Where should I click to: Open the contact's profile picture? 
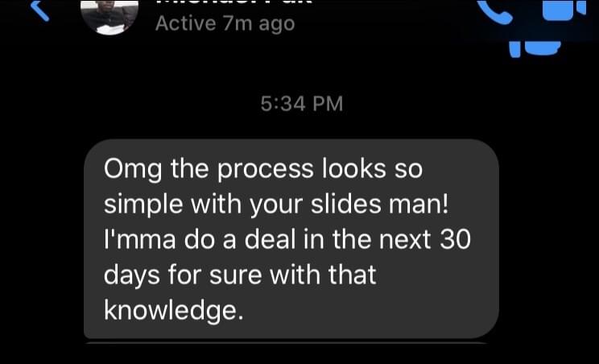[x=109, y=17]
